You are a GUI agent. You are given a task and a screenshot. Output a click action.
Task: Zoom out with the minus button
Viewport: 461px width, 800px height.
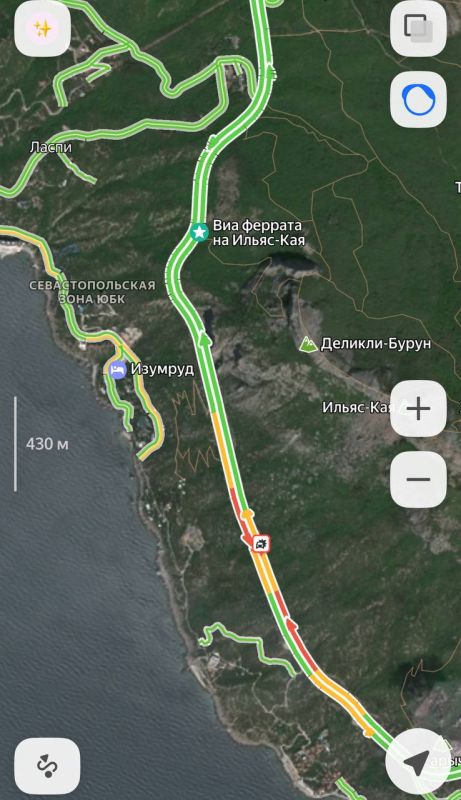tap(418, 480)
